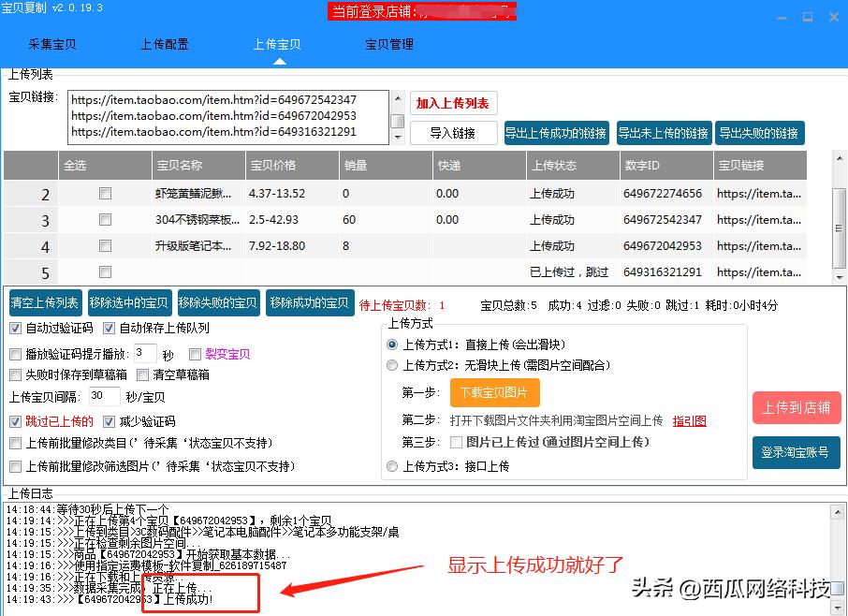Click the 上传到店铺 button

point(797,408)
